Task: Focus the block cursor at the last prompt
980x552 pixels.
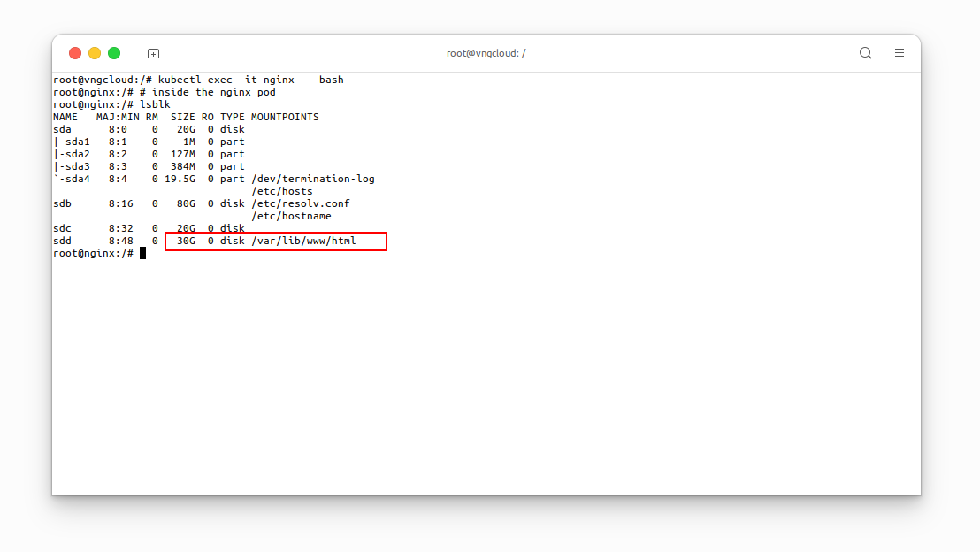Action: pyautogui.click(x=142, y=254)
